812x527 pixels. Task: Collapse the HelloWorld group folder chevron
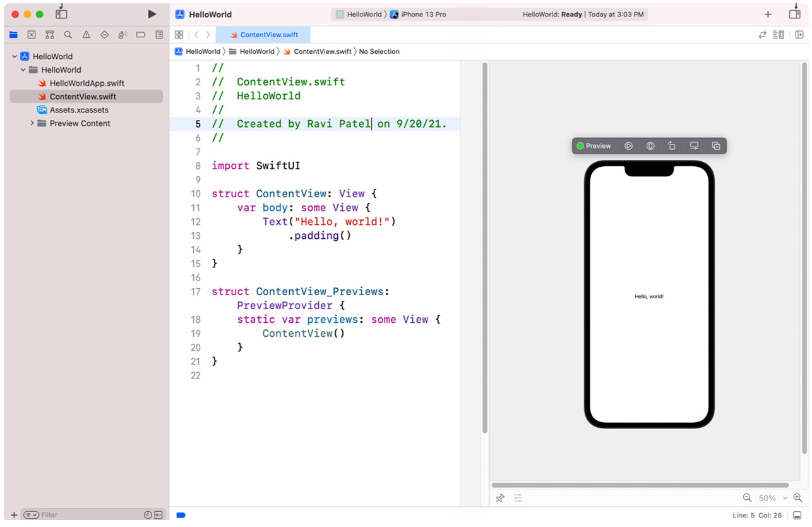(x=23, y=70)
